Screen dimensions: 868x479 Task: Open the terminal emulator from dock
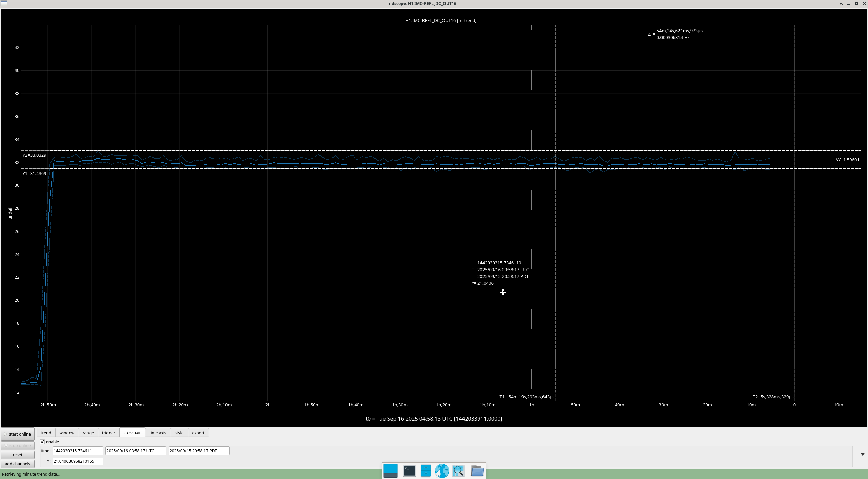[x=409, y=471]
